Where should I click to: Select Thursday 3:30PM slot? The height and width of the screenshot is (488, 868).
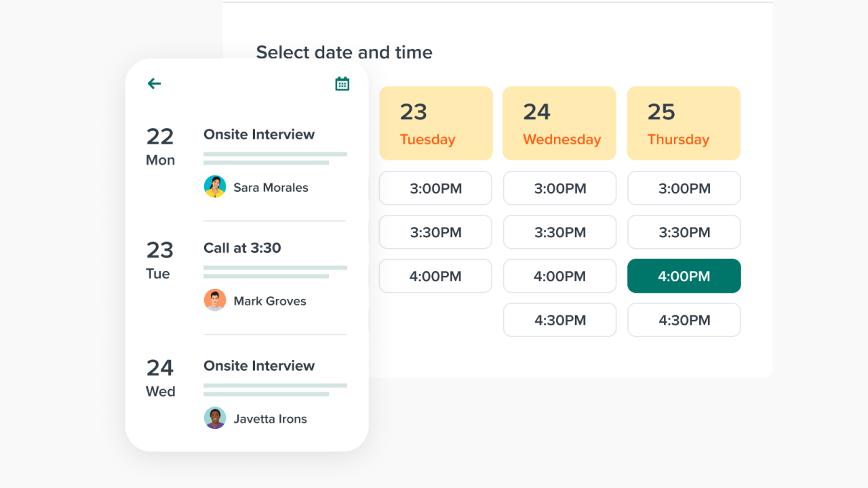[684, 232]
